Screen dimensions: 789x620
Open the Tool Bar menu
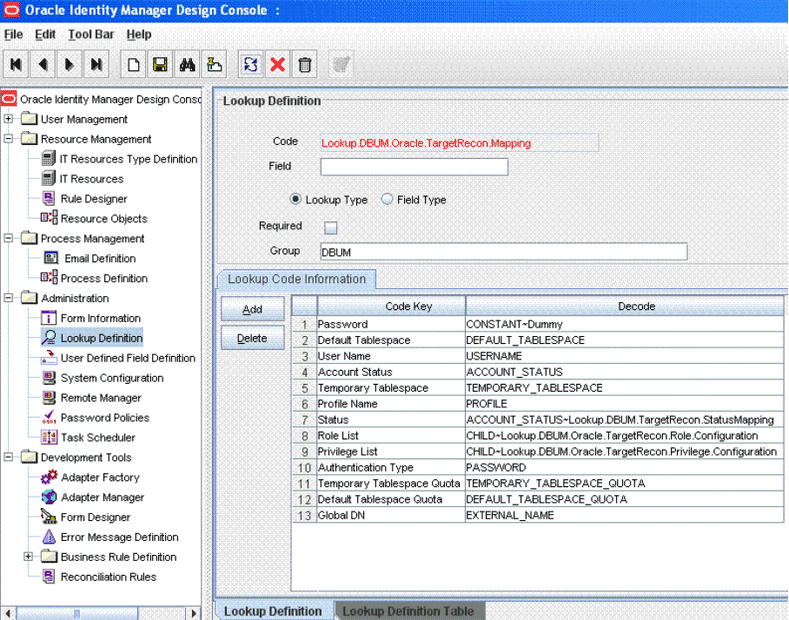pos(91,34)
